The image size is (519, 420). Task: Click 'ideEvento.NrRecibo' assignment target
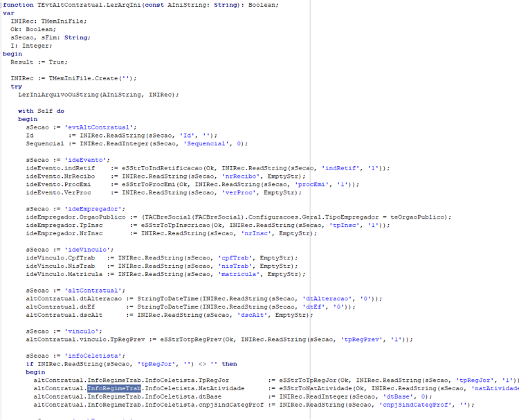coord(60,176)
